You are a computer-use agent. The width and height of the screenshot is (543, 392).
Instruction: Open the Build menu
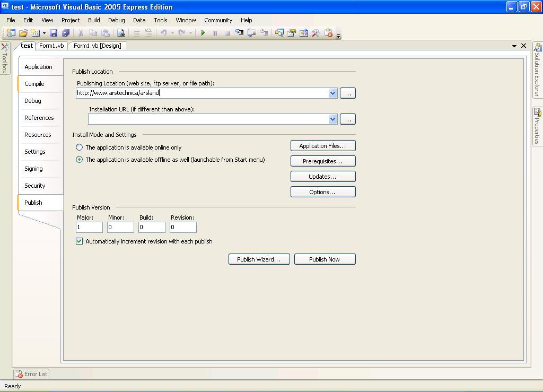[94, 20]
